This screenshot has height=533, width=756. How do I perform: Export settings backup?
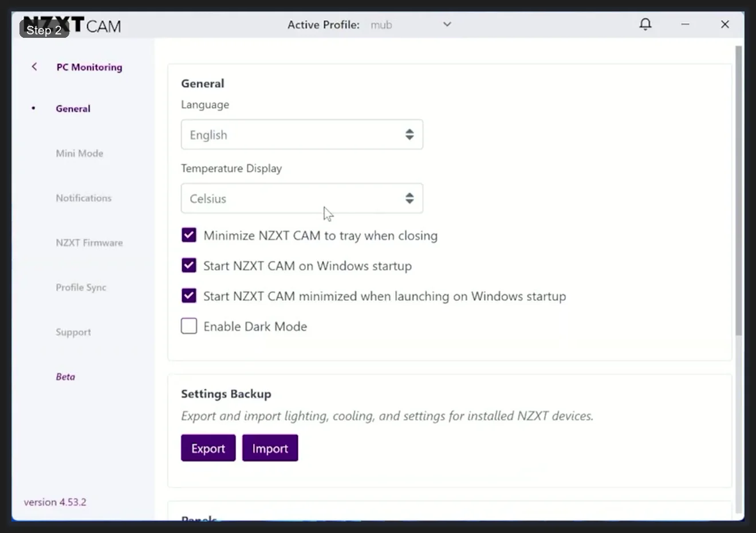(x=208, y=448)
